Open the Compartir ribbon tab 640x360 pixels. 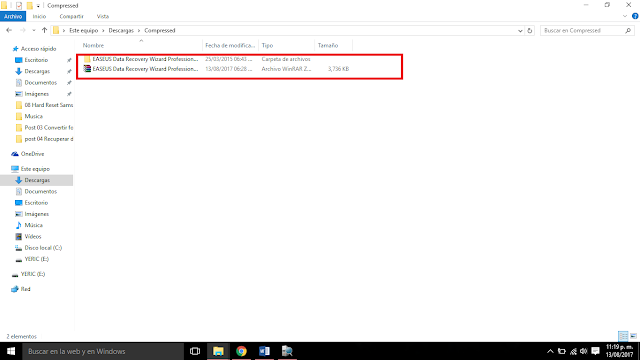71,16
